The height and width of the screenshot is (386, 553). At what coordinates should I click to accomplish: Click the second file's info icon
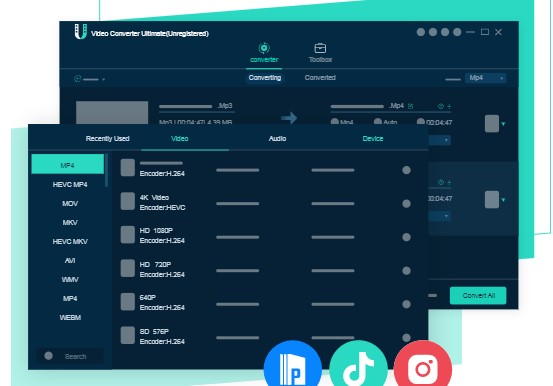pyautogui.click(x=440, y=182)
